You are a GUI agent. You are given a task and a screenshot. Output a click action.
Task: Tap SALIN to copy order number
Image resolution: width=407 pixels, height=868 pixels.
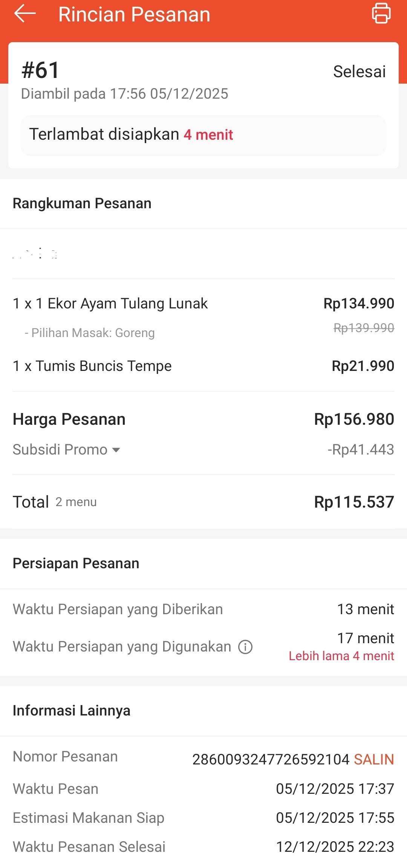[374, 759]
